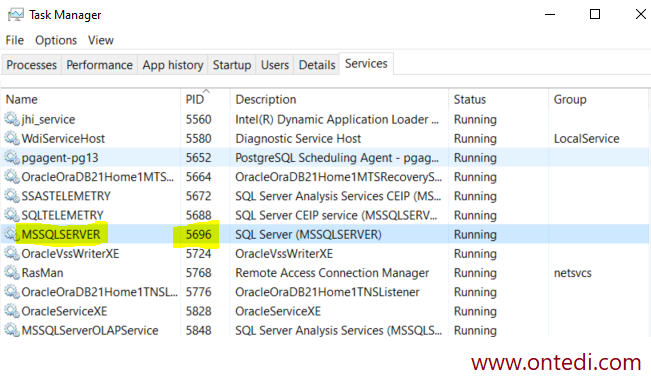Click the gear icon beside MSSQLSERVER
This screenshot has height=379, width=651.
coord(12,234)
